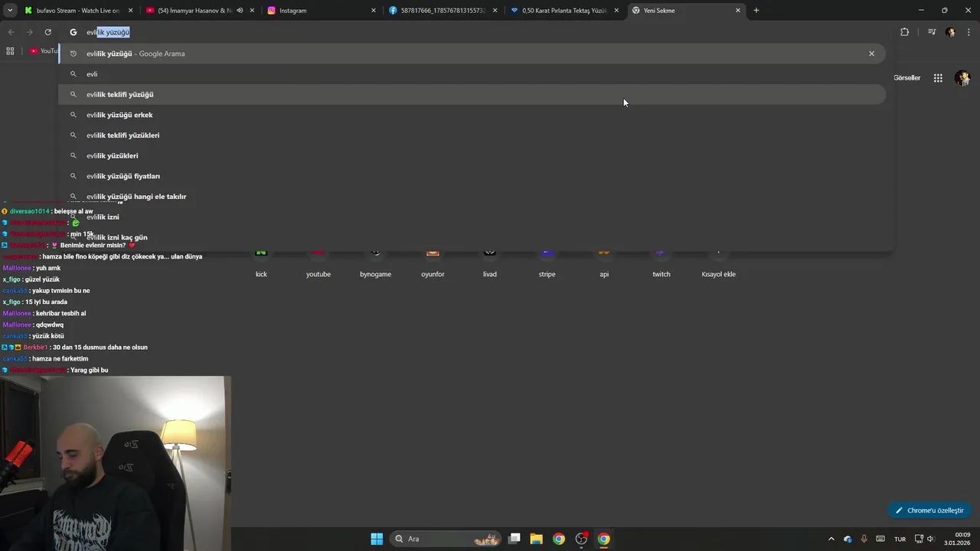
Task: Open a new tab with plus button
Action: [x=756, y=11]
